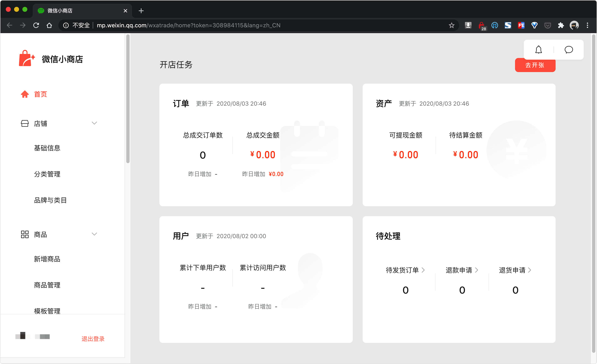Click the 累计下单用户数 label
This screenshot has width=597, height=364.
click(x=202, y=268)
